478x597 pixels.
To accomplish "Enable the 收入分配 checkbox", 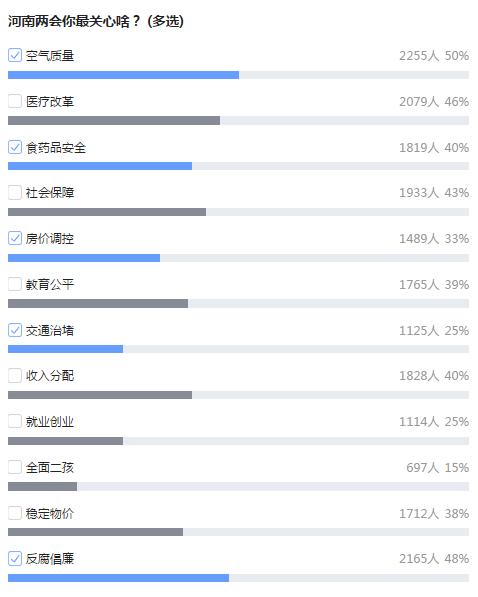I will tap(15, 375).
